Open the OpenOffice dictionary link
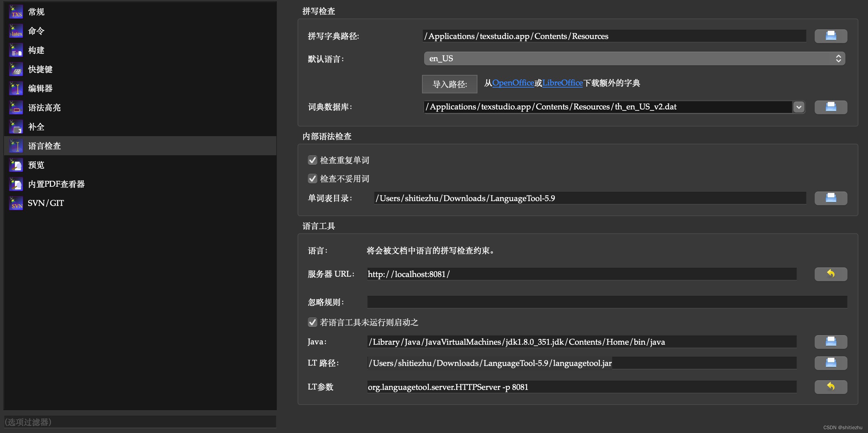This screenshot has height=433, width=868. pos(513,83)
